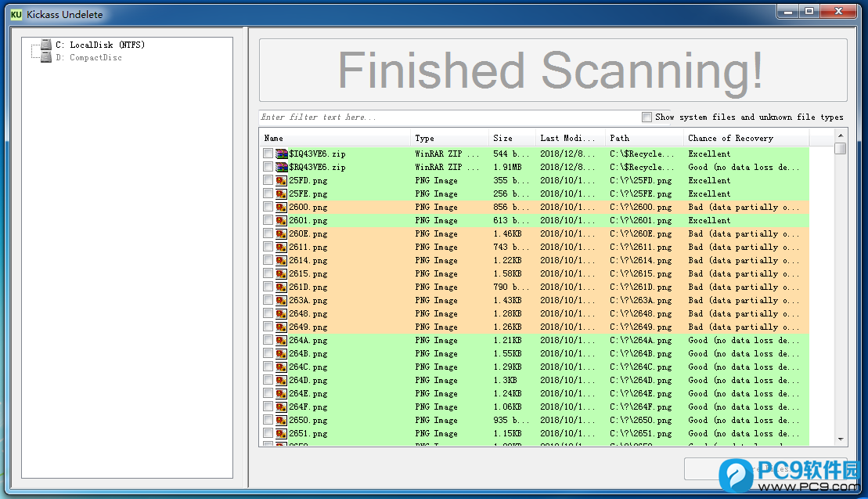The height and width of the screenshot is (499, 868).
Task: Click the PNG icon of 264C.png
Action: (282, 367)
